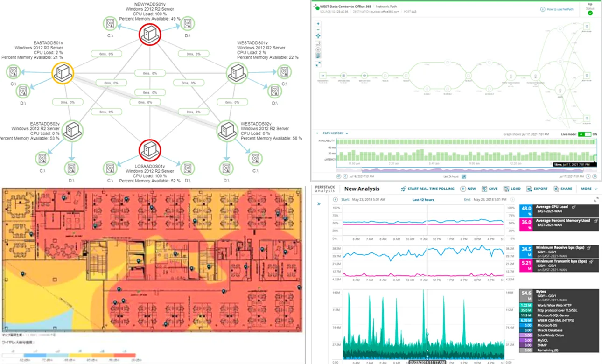Viewport: 602px width, 364px height.
Task: Open the How to use NetPath link
Action: [560, 9]
